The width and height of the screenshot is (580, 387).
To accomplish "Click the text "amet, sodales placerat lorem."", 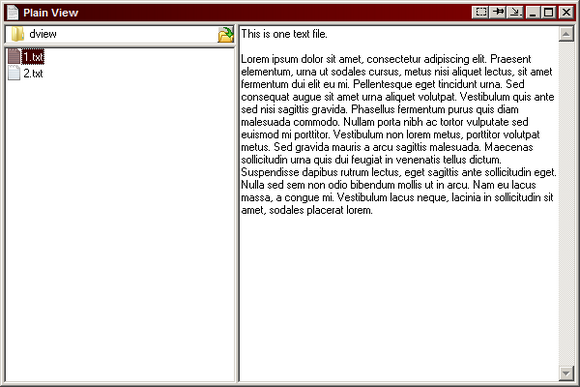I will pyautogui.click(x=307, y=210).
